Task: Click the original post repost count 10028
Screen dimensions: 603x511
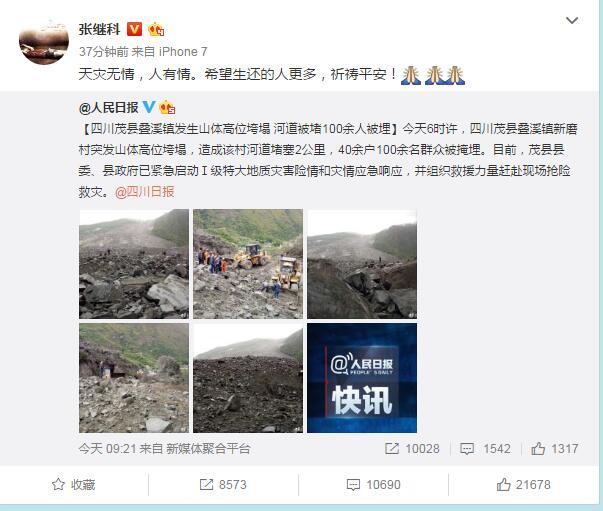Action: coord(412,449)
